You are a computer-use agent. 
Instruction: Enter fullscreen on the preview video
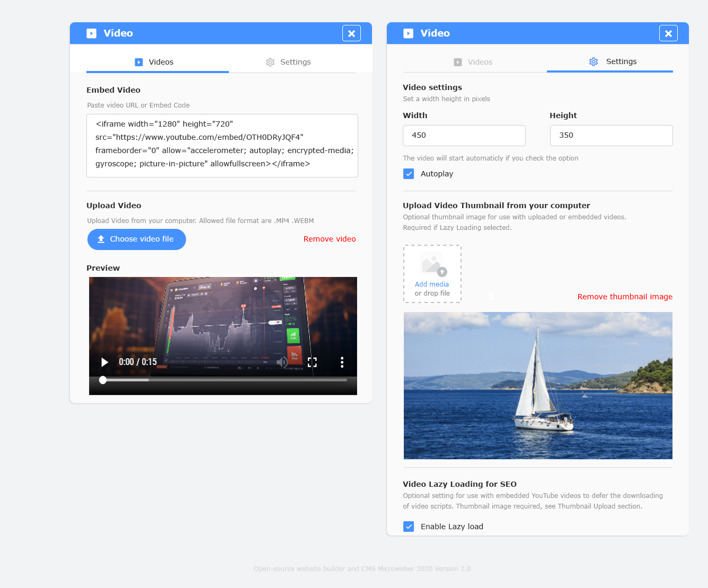[x=312, y=362]
